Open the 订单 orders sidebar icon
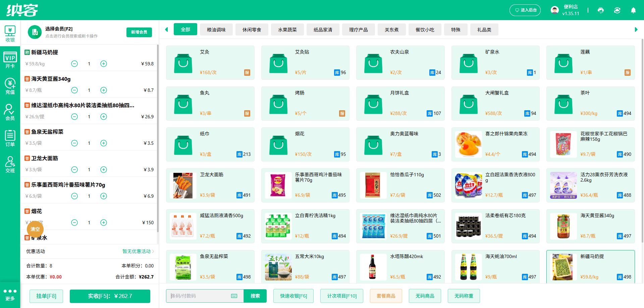The image size is (644, 308). pos(10,138)
